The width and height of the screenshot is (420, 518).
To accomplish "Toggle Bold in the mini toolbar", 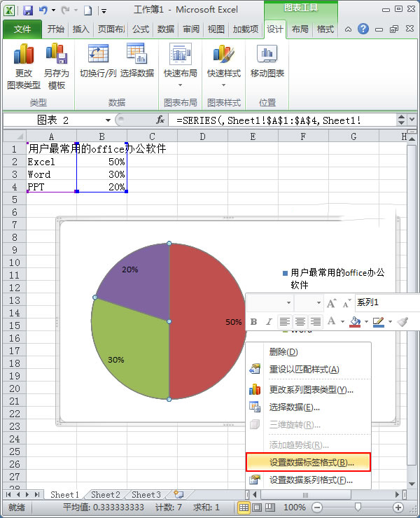I will click(254, 321).
